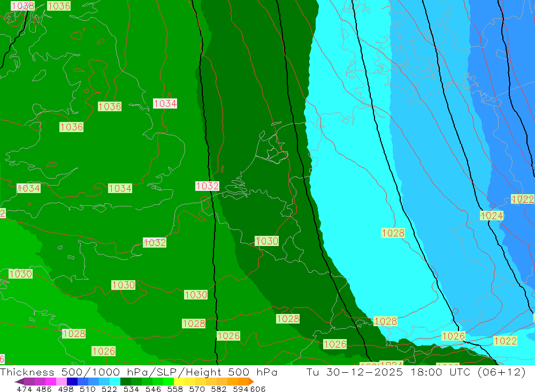Click legend value 486
The width and height of the screenshot is (535, 392).
44,389
